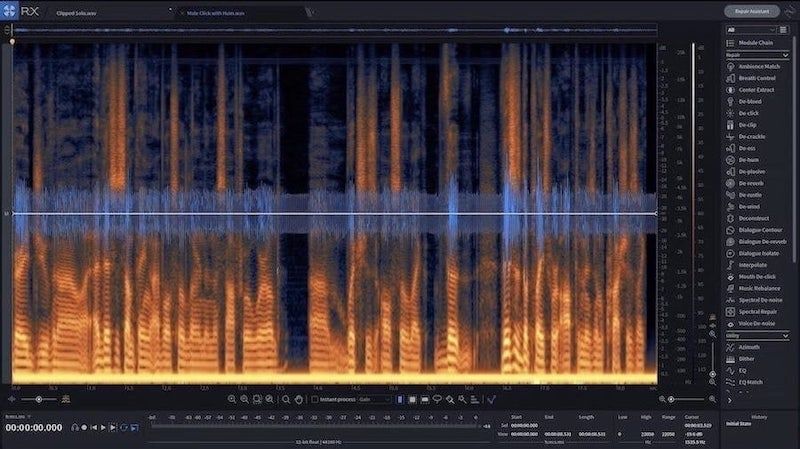
Task: Open the De-clip module
Action: (x=751, y=125)
